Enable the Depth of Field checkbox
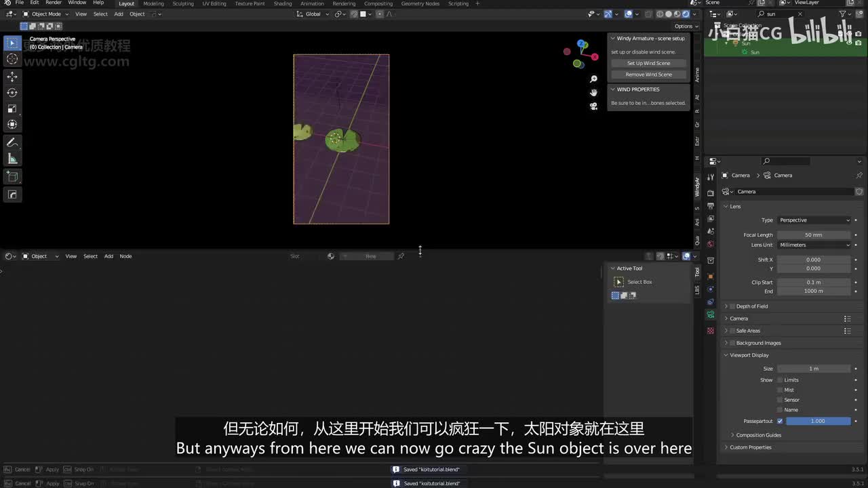Screen dimensions: 868x488 click(x=732, y=306)
